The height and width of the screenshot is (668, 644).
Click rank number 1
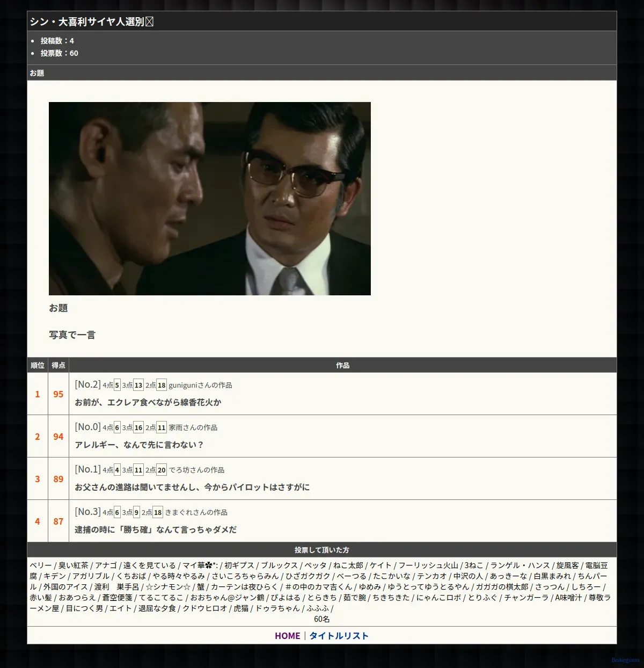pyautogui.click(x=38, y=394)
